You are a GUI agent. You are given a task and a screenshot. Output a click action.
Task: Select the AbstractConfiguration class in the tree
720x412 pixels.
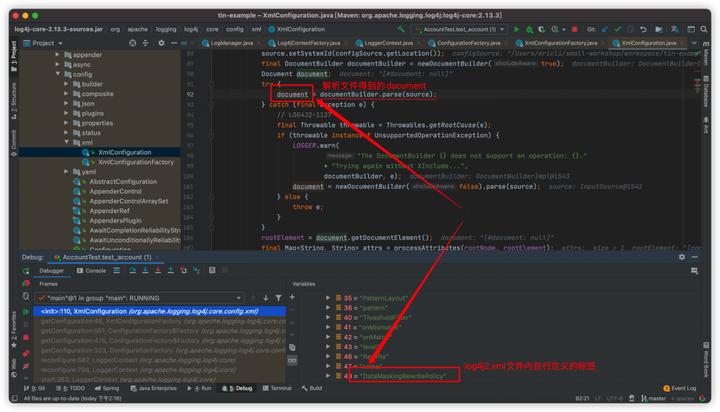click(123, 181)
